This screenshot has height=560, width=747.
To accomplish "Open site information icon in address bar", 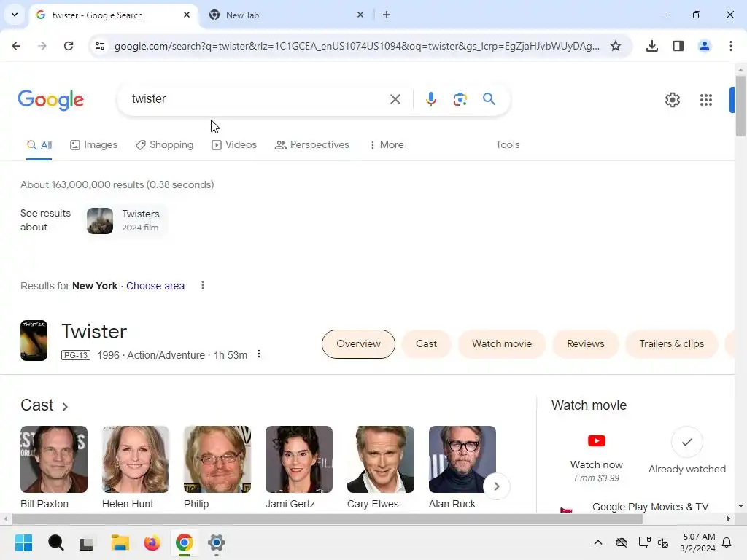I will pyautogui.click(x=100, y=46).
